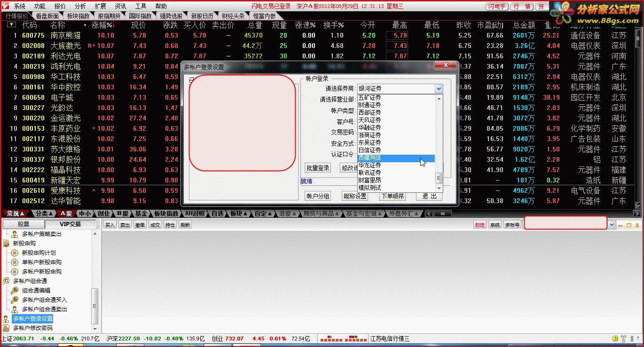This screenshot has width=644, height=347.
Task: Open the 分析 menu
Action: point(80,6)
